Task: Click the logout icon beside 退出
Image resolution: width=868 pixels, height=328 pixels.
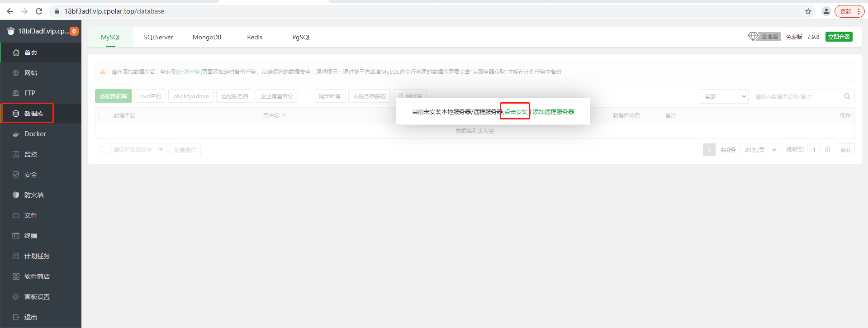Action: (16, 317)
